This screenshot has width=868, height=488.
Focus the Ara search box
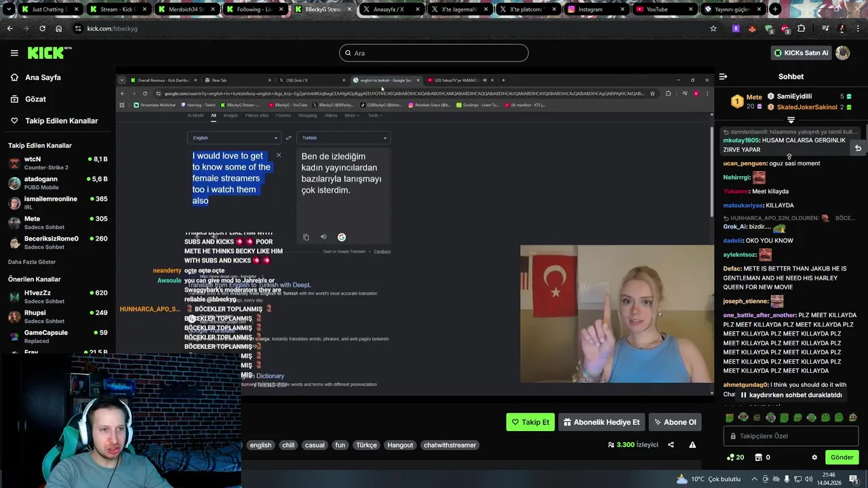click(434, 53)
